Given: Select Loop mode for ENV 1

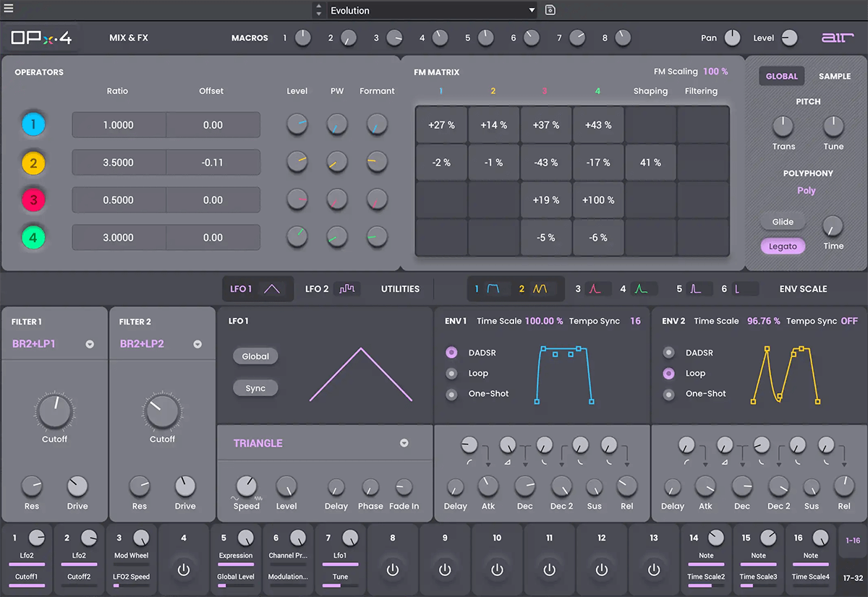Looking at the screenshot, I should [452, 374].
